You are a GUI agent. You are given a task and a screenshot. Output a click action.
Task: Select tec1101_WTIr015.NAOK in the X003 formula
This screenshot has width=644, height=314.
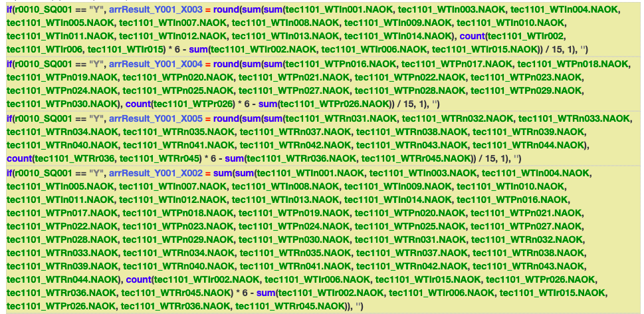coord(484,50)
